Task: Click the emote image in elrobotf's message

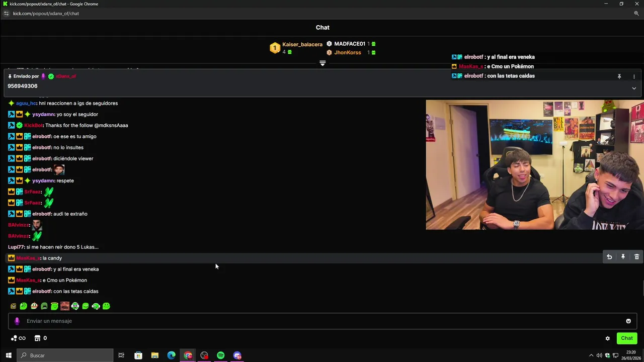Action: tap(59, 169)
